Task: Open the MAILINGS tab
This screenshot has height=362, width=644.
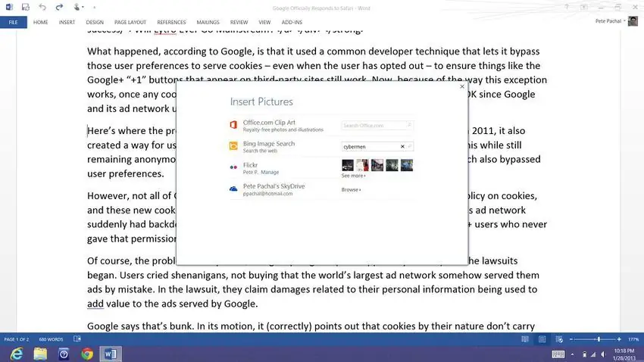Action: tap(208, 22)
